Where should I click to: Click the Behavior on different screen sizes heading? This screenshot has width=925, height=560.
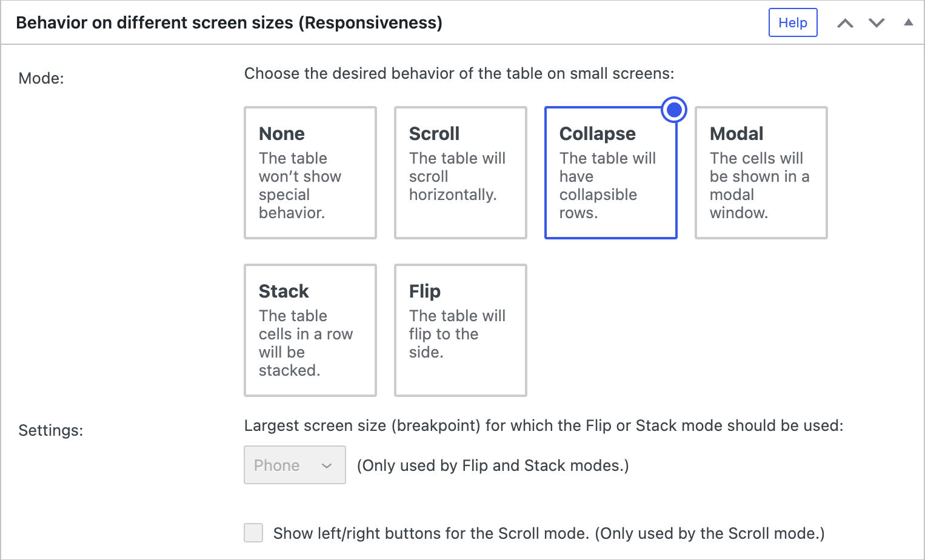(x=229, y=22)
